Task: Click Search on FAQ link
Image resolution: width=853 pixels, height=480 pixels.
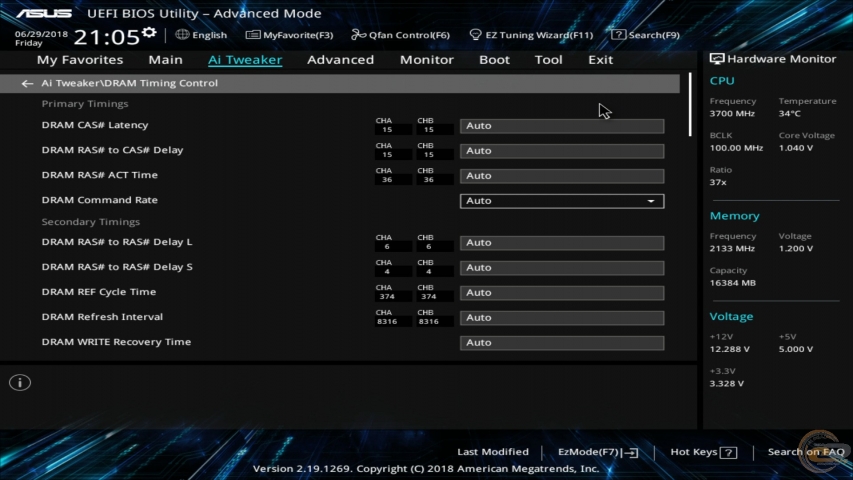Action: 806,452
